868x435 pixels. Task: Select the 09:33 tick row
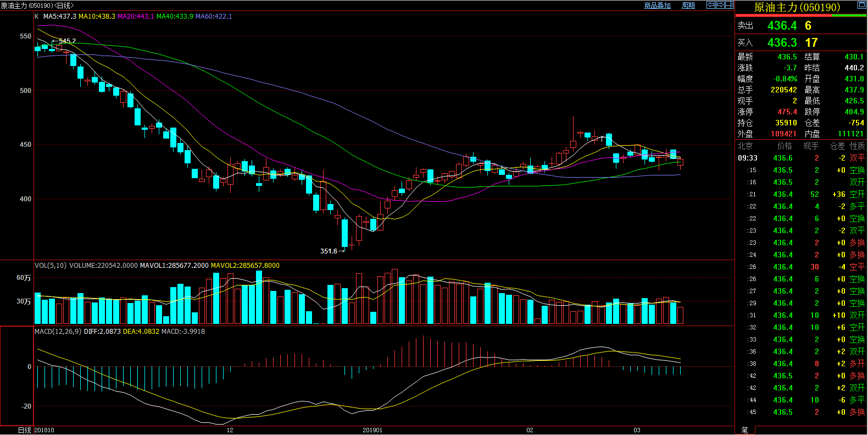801,158
